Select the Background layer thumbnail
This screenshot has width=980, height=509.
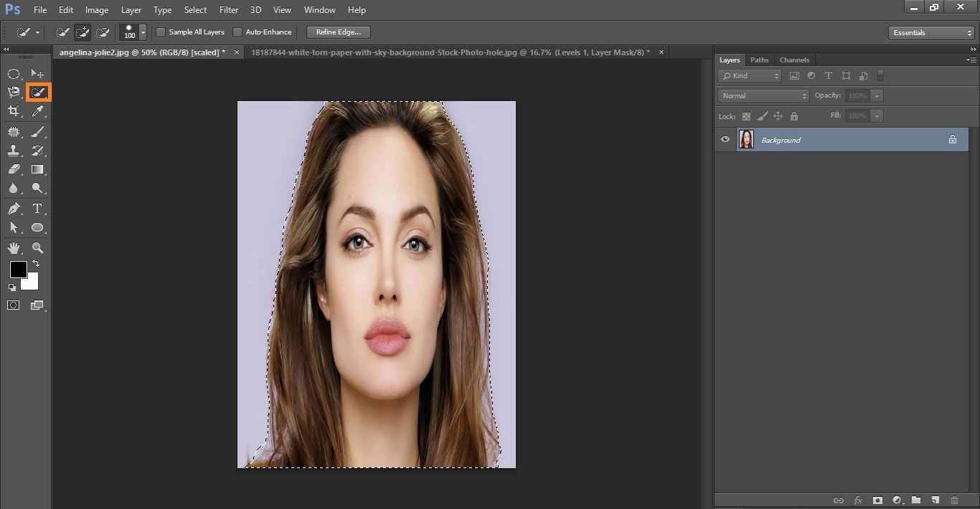click(x=746, y=140)
